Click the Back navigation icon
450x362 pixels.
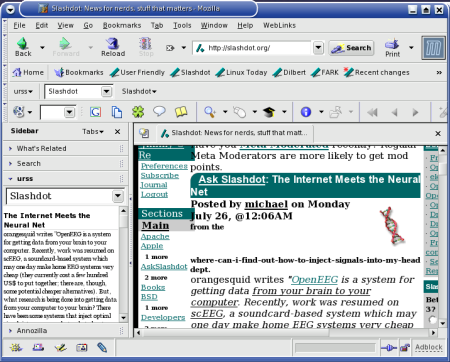pos(22,44)
